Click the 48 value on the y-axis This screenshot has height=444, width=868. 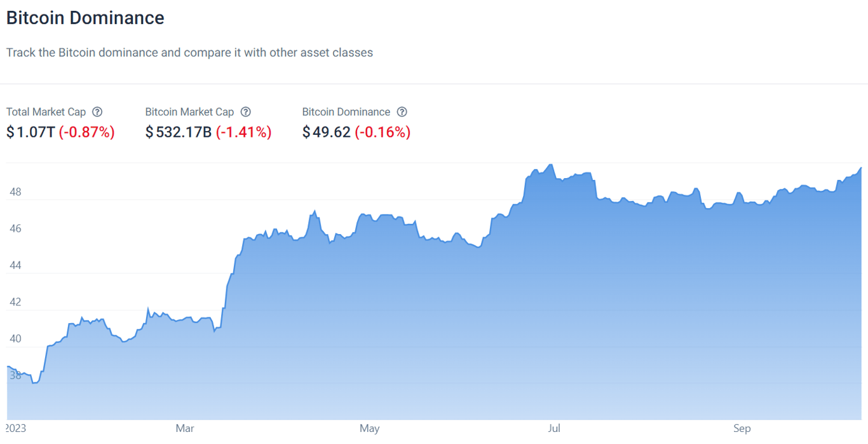15,191
